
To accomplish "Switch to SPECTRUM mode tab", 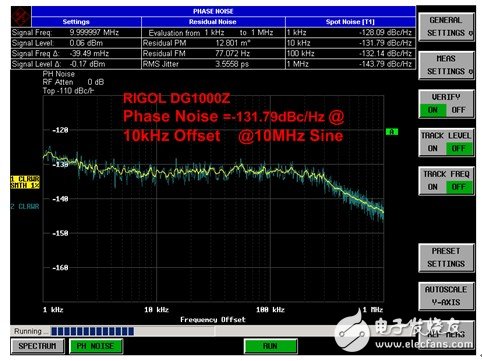I will click(x=37, y=346).
